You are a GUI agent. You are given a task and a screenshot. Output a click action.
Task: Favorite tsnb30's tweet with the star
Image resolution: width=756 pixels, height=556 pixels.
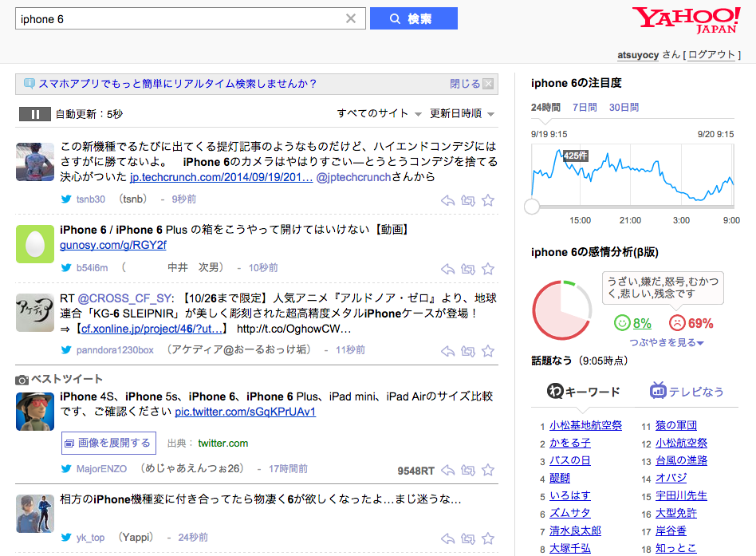[488, 200]
